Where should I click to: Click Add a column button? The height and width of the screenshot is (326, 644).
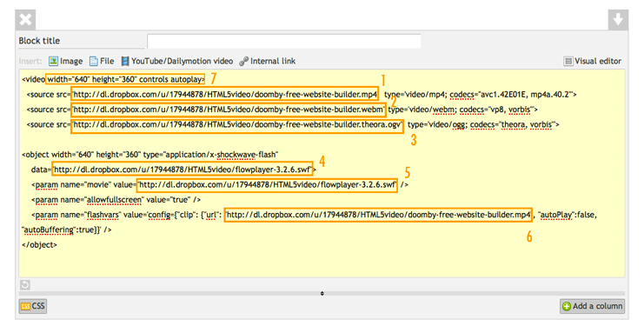click(592, 306)
